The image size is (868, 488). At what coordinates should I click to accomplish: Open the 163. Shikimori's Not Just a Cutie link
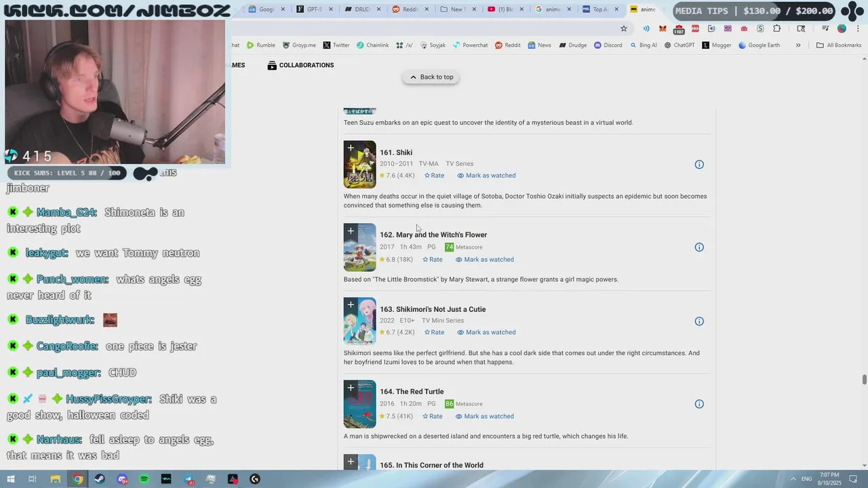[x=433, y=309]
